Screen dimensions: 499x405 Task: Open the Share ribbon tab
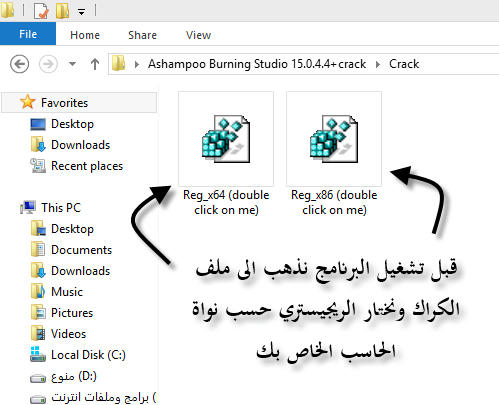[x=142, y=35]
